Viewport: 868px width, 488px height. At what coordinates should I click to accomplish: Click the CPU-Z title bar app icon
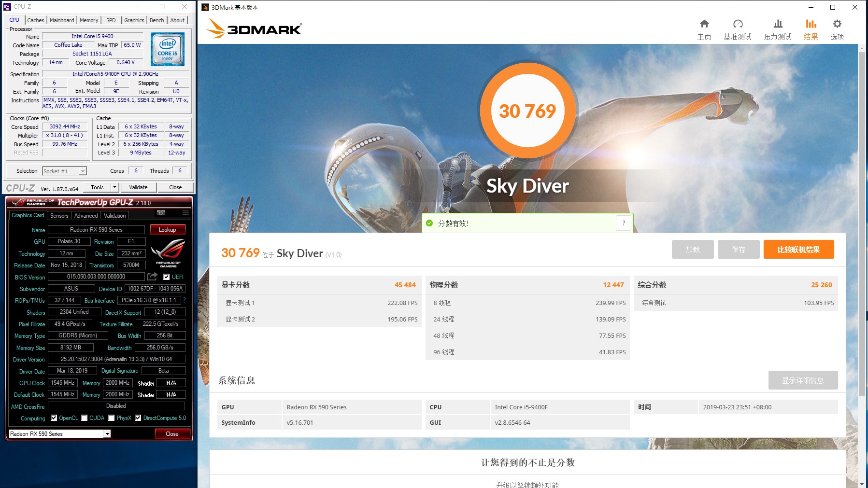click(7, 7)
